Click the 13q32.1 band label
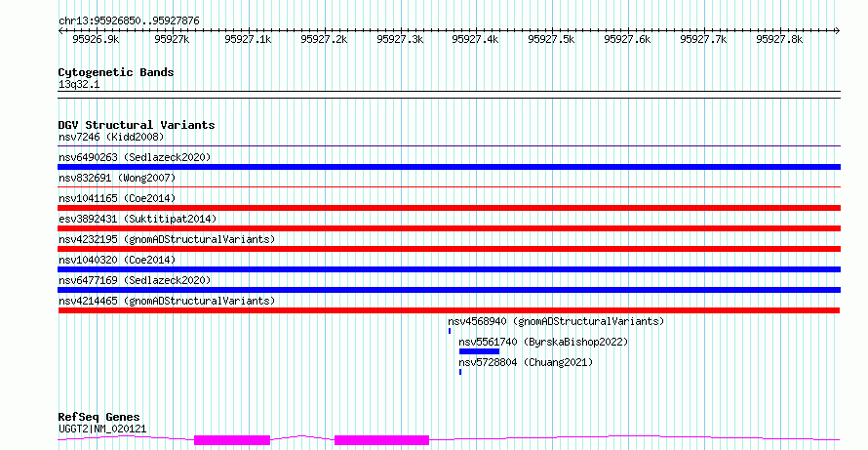Screen dimensions: 868x450 (79, 85)
